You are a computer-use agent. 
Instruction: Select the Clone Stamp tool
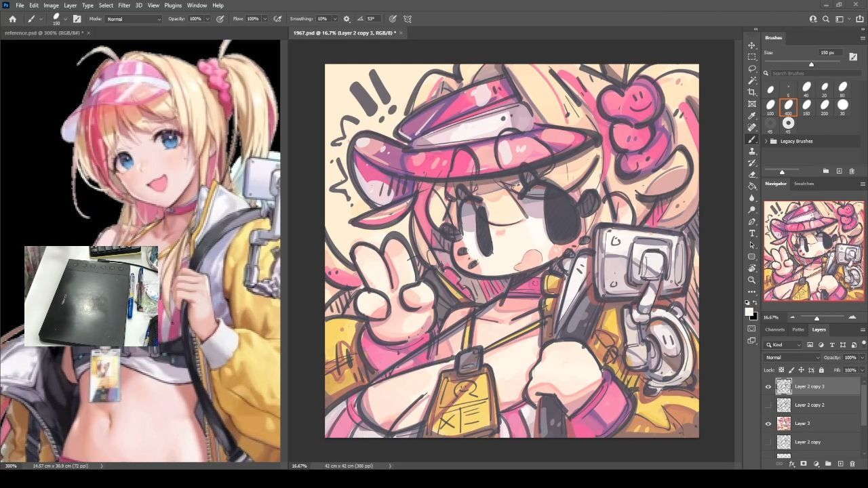[x=751, y=151]
